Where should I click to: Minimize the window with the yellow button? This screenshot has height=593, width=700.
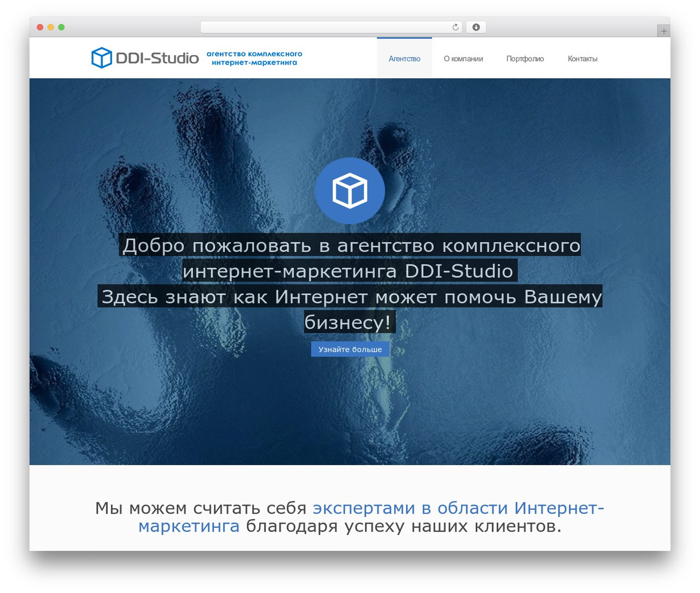(x=51, y=27)
